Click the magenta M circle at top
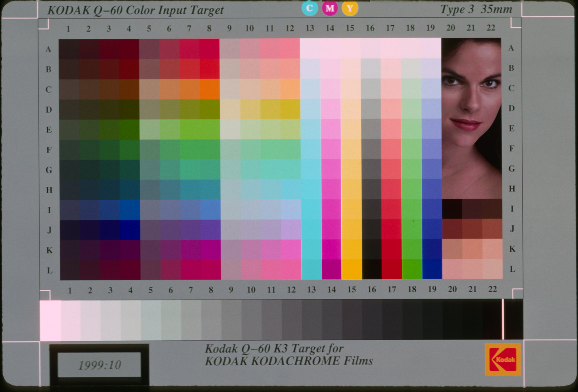This screenshot has width=578, height=392. pyautogui.click(x=330, y=8)
